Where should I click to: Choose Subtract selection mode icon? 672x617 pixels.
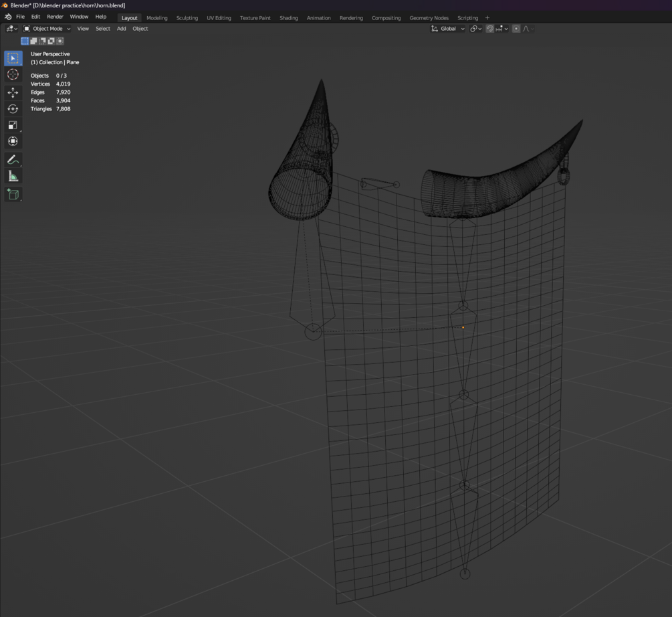coord(42,41)
